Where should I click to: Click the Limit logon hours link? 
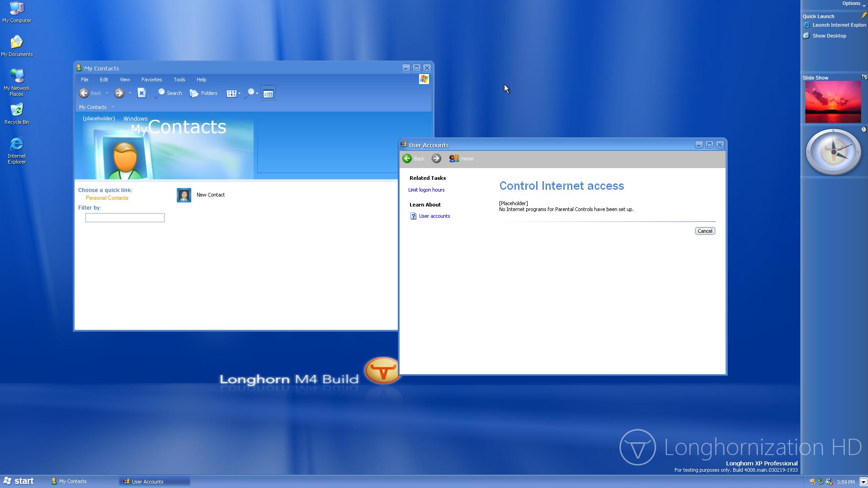coord(426,190)
